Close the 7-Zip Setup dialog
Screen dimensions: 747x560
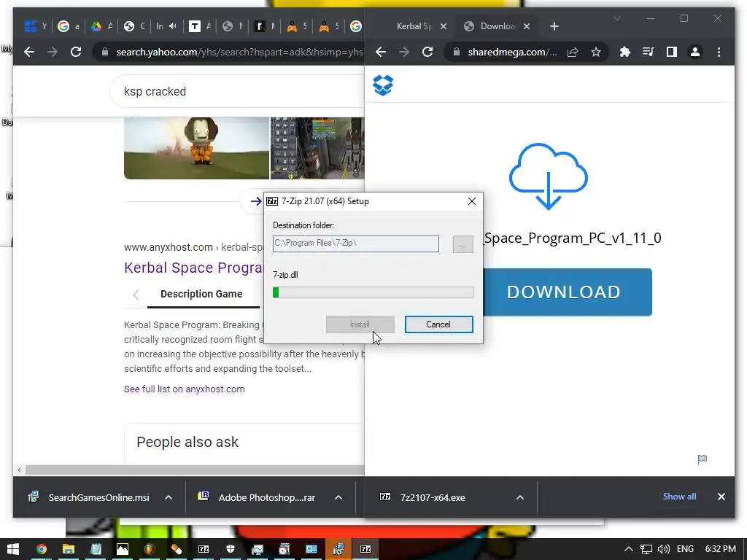tap(472, 201)
